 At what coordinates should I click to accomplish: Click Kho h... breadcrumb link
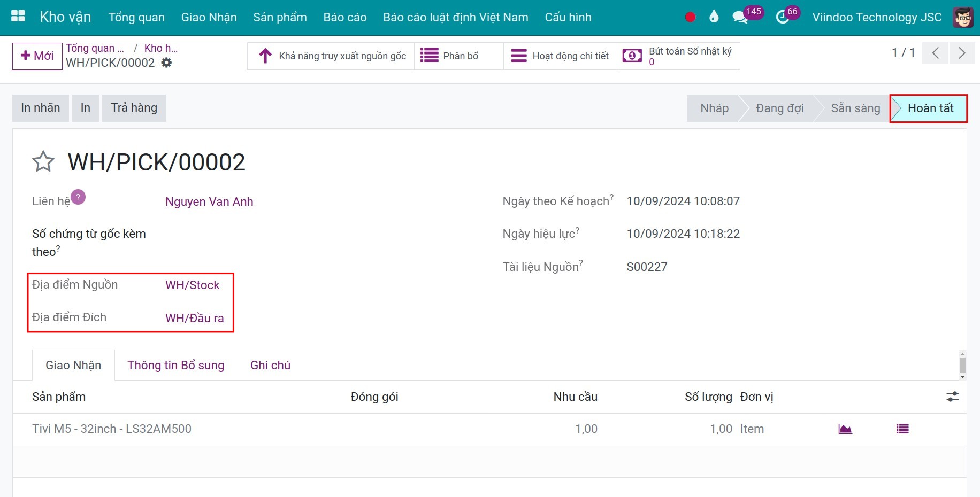[x=161, y=48]
